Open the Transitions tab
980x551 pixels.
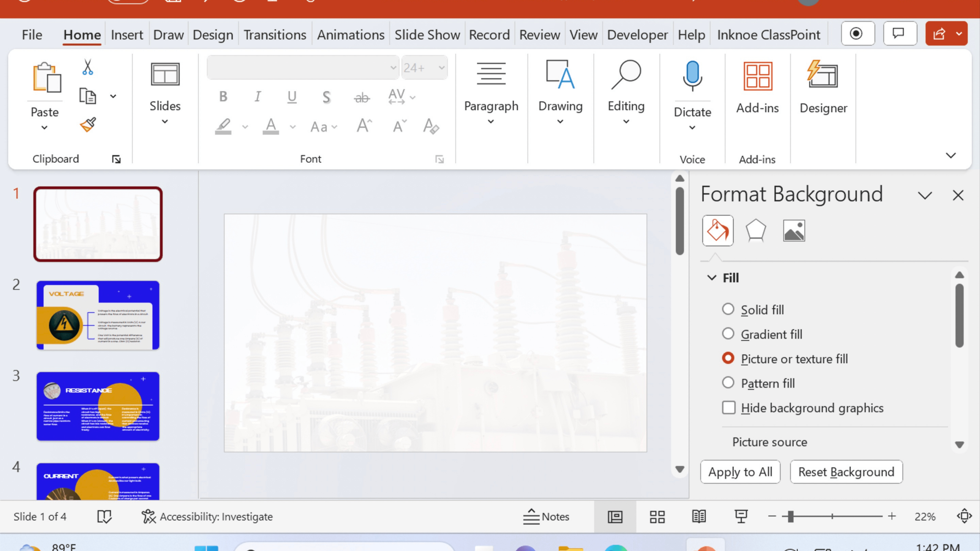275,34
